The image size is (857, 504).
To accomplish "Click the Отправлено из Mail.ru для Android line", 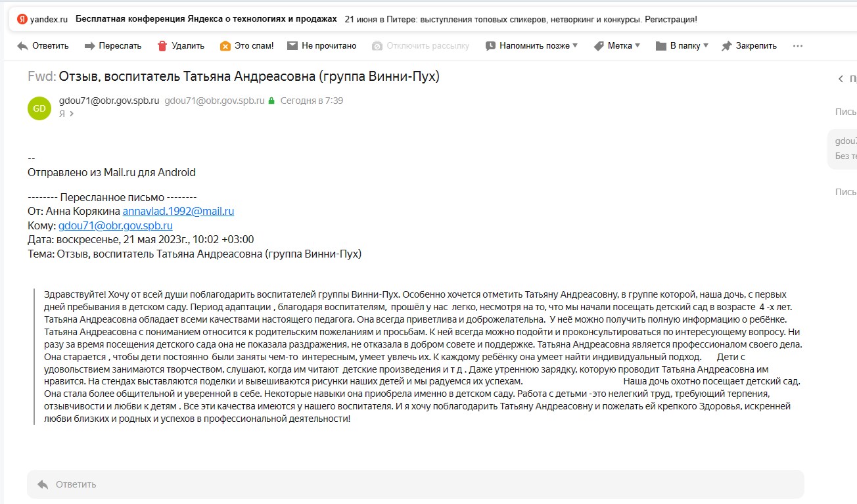I will click(x=112, y=172).
